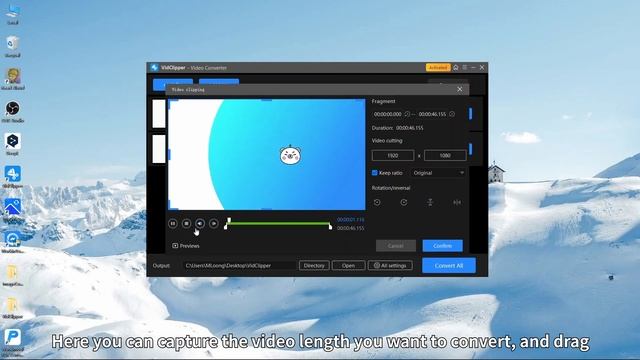Open the This PC desktop icon
Viewport: 640px width, 360px height.
click(13, 14)
